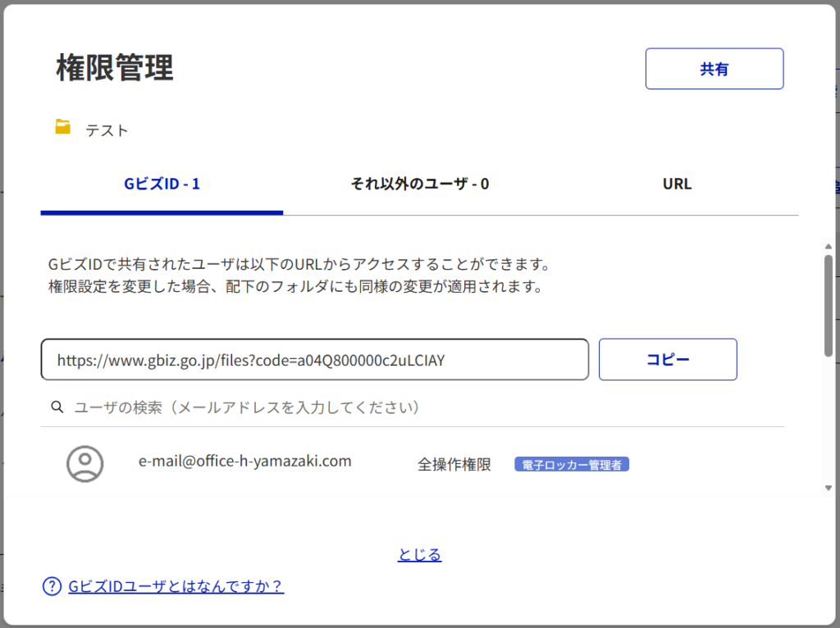This screenshot has height=628, width=840.
Task: Click the 電子ロッカー管理者 badge
Action: 572,465
